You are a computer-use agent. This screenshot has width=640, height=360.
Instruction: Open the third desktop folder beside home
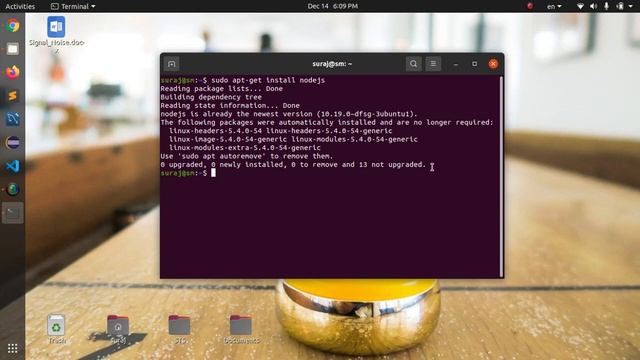(x=180, y=329)
